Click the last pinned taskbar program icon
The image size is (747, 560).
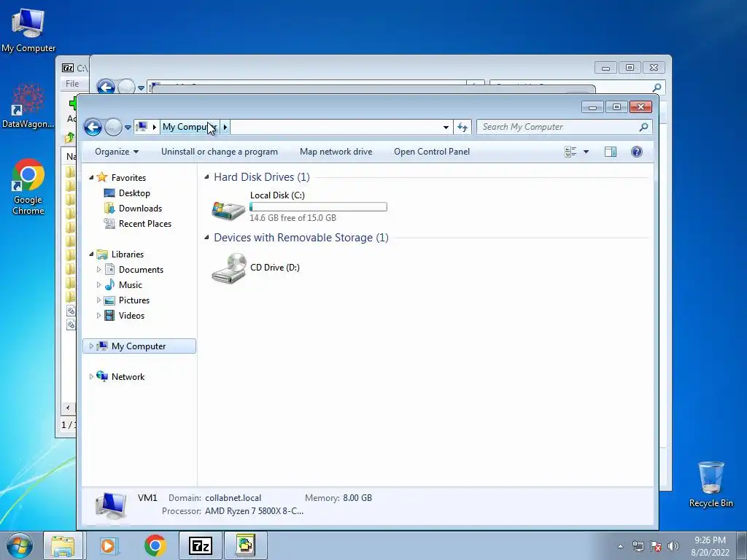click(x=245, y=545)
